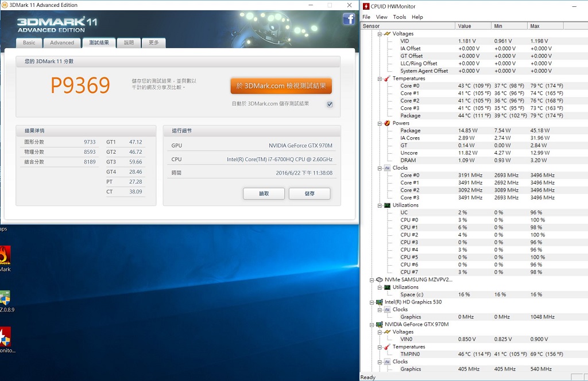This screenshot has width=588, height=381.
Task: Click the 儲存 save button
Action: (310, 194)
